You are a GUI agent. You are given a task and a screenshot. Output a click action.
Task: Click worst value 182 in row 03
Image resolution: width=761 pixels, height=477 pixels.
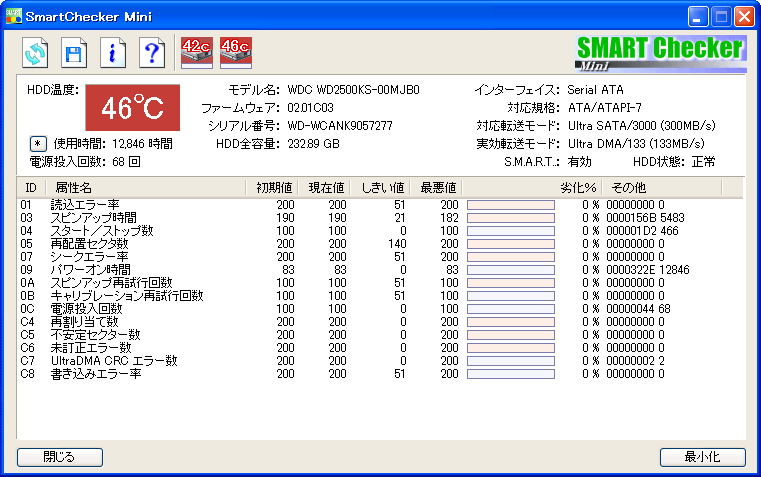tap(449, 218)
